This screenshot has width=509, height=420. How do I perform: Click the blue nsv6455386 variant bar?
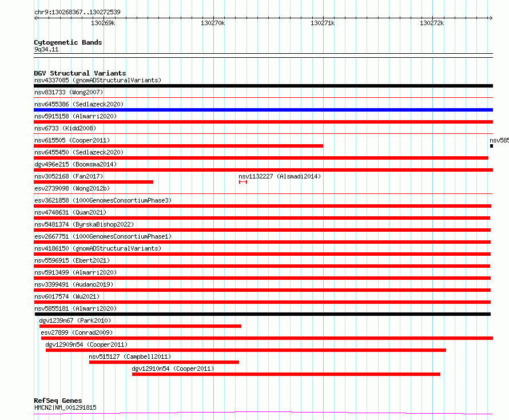pos(263,110)
